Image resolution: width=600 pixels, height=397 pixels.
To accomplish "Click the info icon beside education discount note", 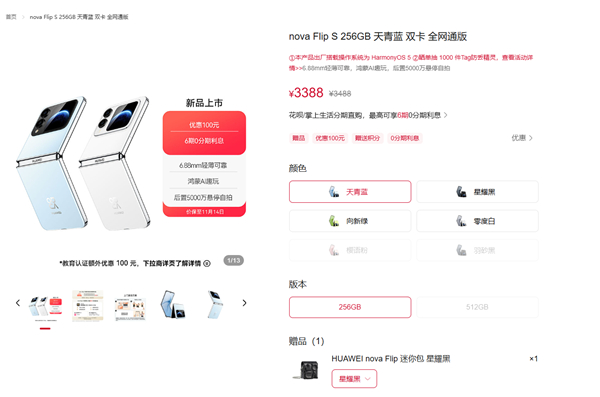I will coord(207,263).
